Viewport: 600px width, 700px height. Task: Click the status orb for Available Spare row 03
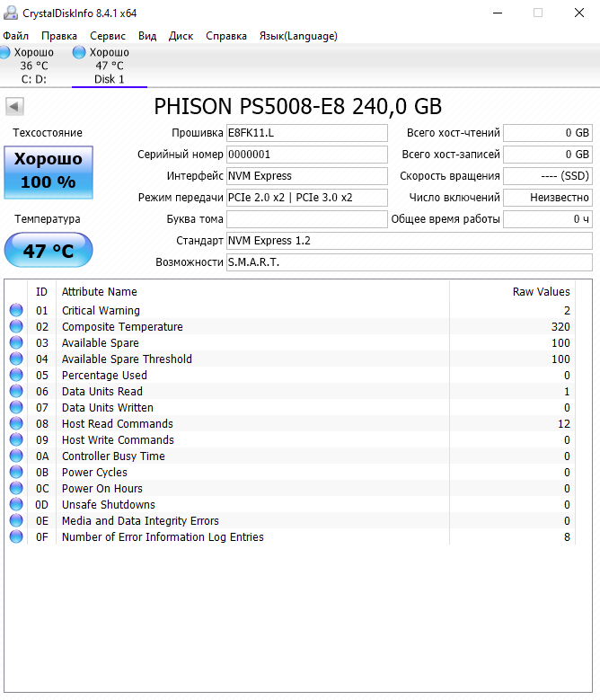pyautogui.click(x=16, y=342)
